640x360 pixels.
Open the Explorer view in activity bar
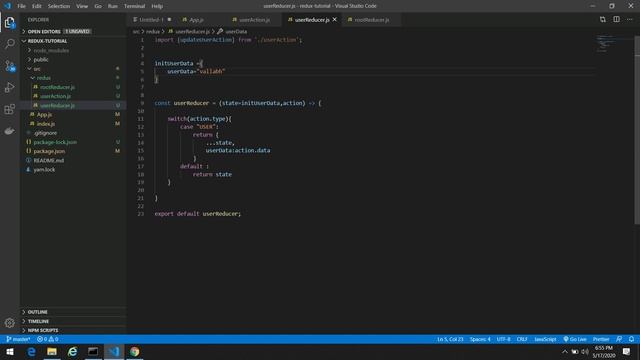pos(10,22)
